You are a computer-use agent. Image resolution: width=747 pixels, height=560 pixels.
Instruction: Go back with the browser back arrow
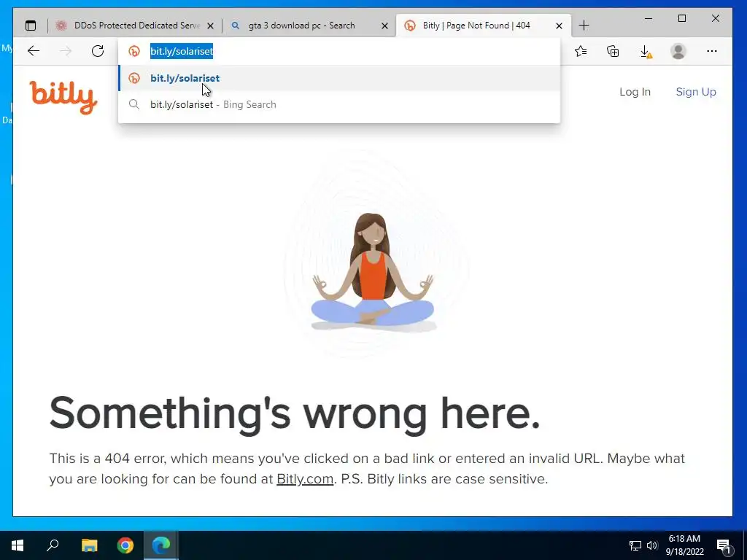[34, 51]
